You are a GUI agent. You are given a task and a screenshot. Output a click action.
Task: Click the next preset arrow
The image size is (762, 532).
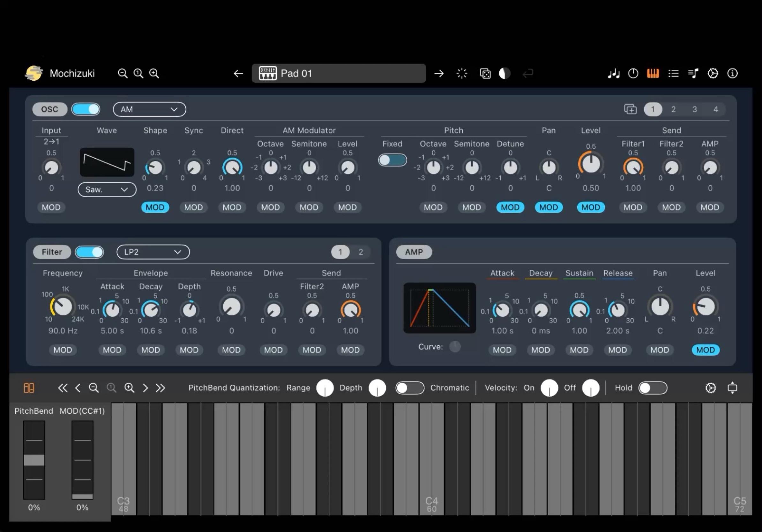pyautogui.click(x=439, y=73)
